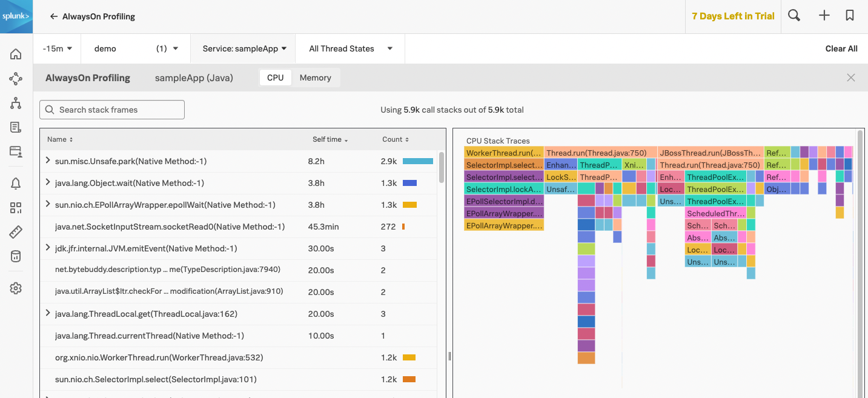Click the search magnifier in header

(794, 16)
